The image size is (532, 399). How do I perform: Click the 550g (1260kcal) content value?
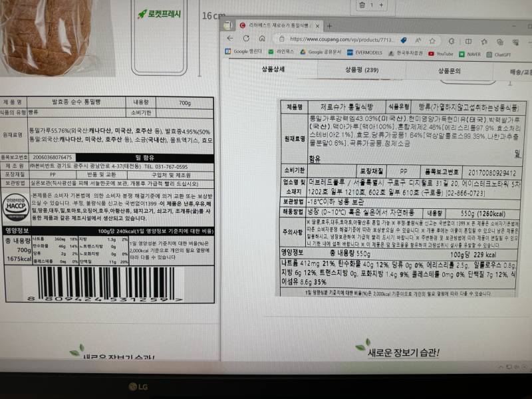483,213
